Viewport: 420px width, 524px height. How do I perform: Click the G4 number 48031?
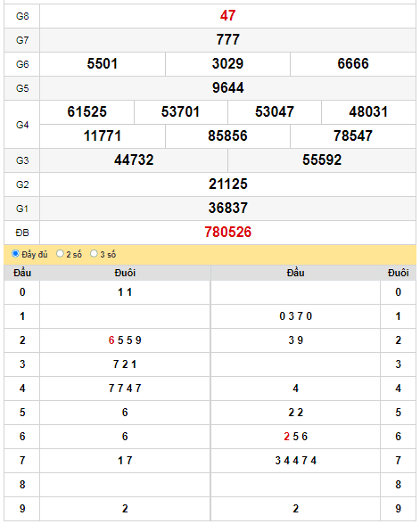(x=368, y=112)
